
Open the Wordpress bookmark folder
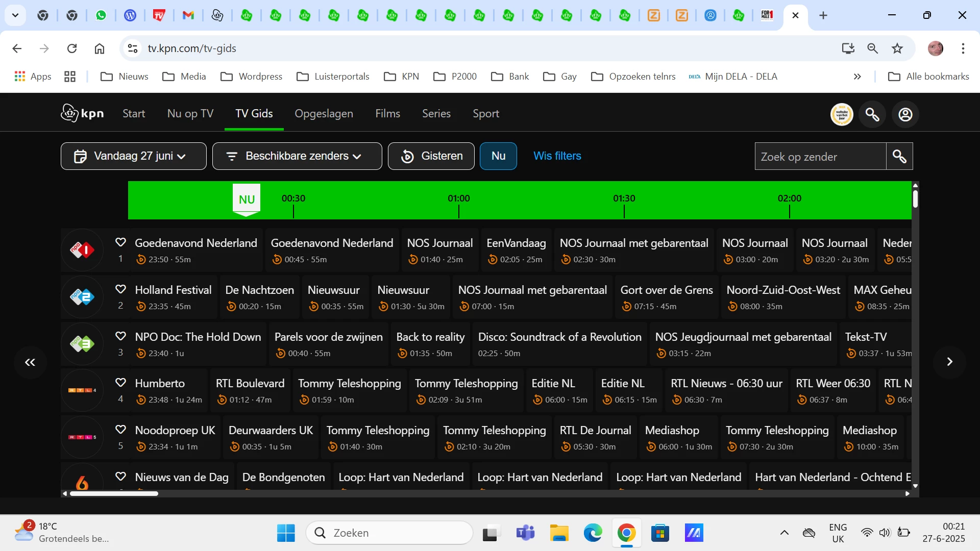pos(251,77)
